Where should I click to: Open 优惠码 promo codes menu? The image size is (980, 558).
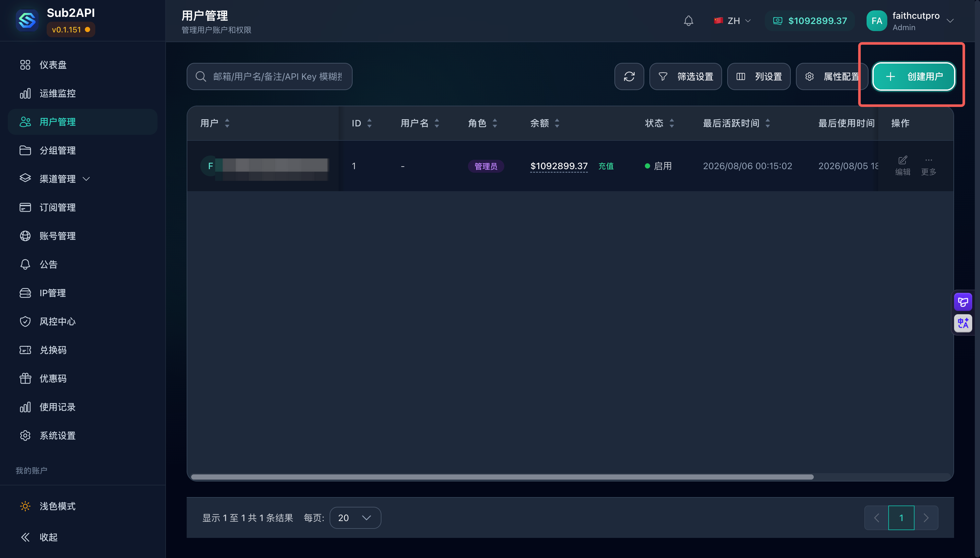coord(82,378)
